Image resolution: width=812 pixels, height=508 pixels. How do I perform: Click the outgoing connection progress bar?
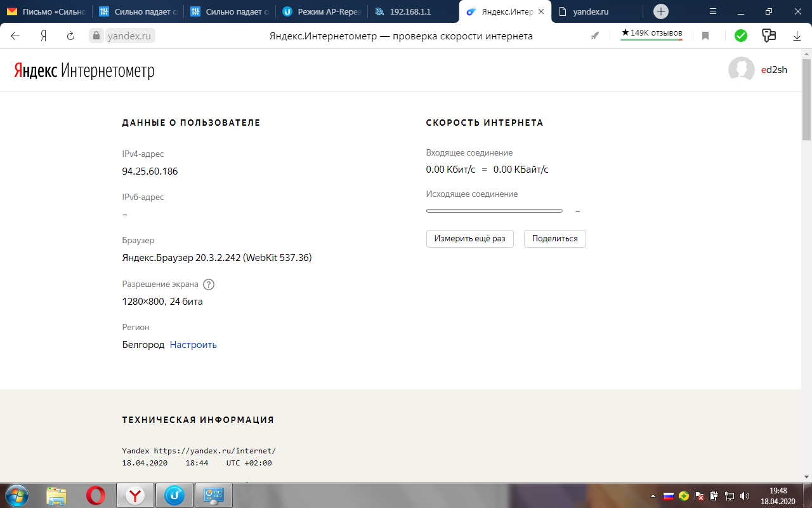tap(494, 211)
